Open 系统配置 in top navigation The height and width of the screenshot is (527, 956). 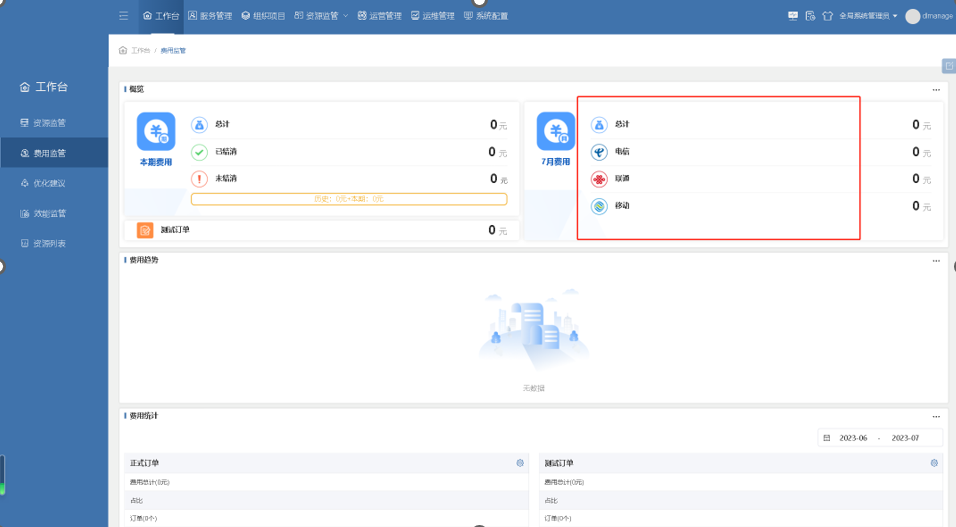point(486,16)
